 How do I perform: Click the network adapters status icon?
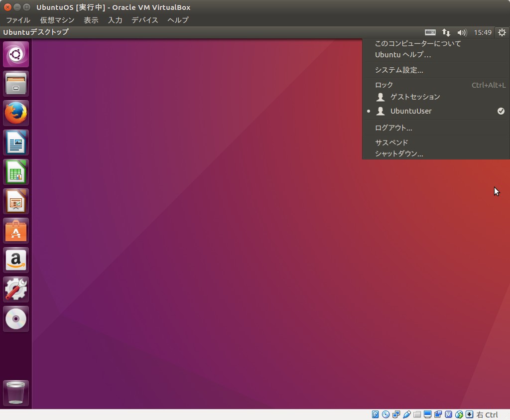(x=396, y=415)
